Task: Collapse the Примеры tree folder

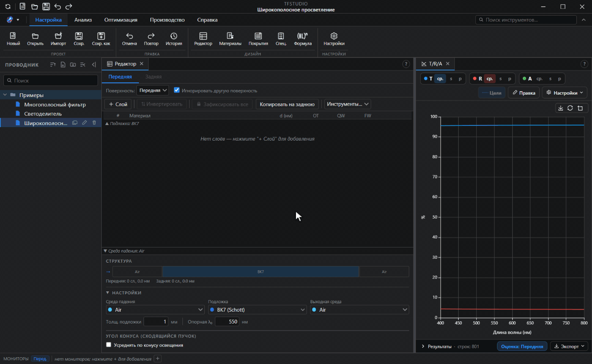Action: coord(5,95)
